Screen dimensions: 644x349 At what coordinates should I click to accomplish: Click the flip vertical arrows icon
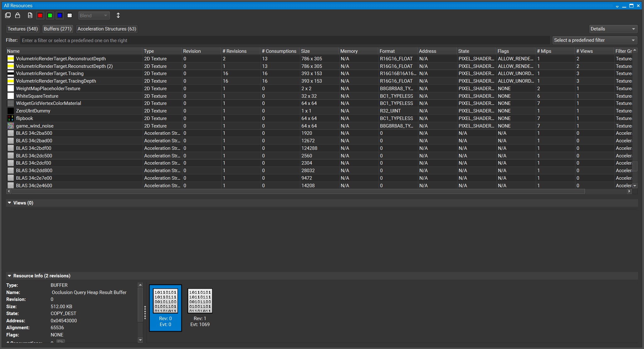pos(118,15)
